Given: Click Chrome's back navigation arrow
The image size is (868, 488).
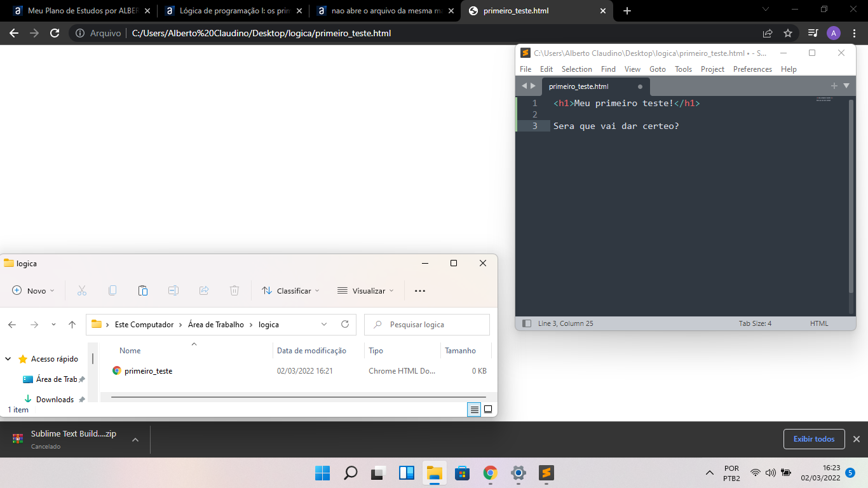Looking at the screenshot, I should (x=14, y=33).
